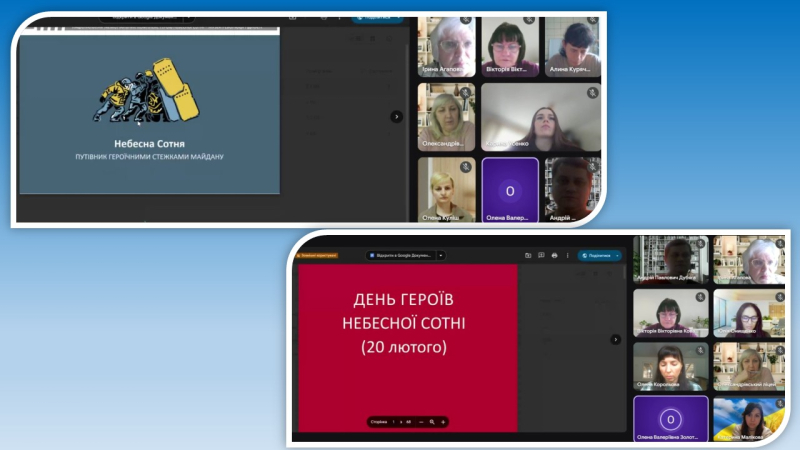The image size is (800, 450).
Task: Click the magnifier zoom icon on page bar
Action: 432,422
